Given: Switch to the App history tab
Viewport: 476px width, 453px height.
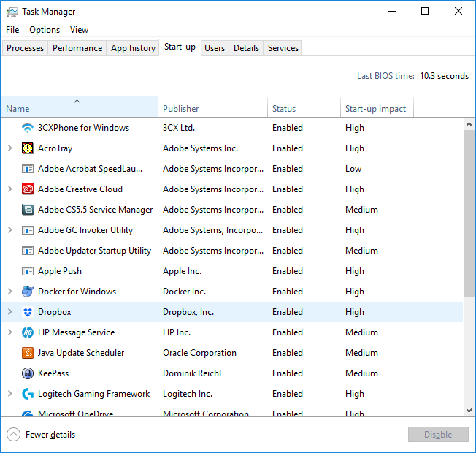Looking at the screenshot, I should 133,48.
